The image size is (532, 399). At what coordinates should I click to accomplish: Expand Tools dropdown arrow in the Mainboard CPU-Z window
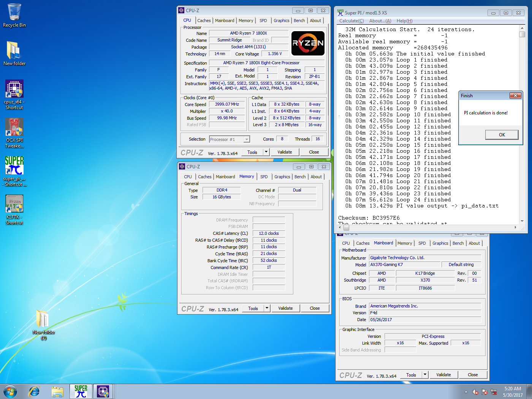(425, 375)
